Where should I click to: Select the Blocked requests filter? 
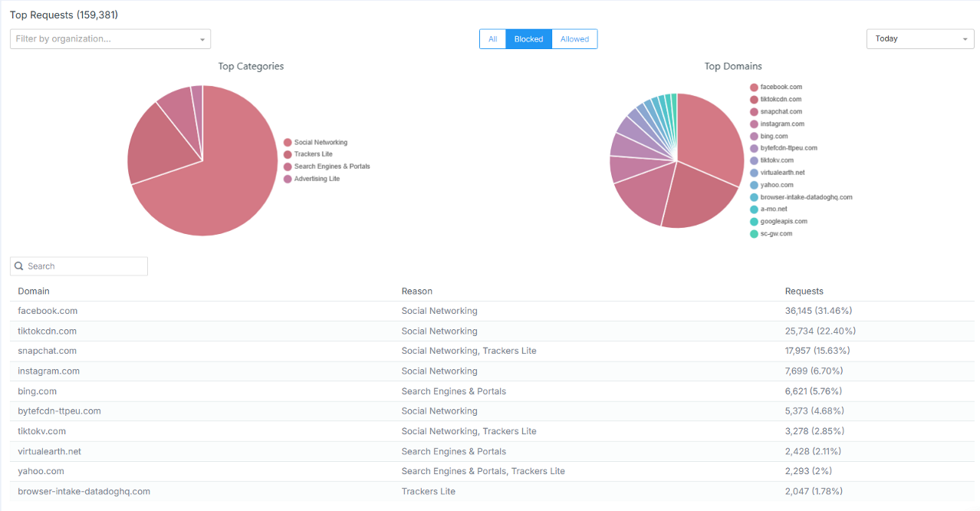pos(528,39)
